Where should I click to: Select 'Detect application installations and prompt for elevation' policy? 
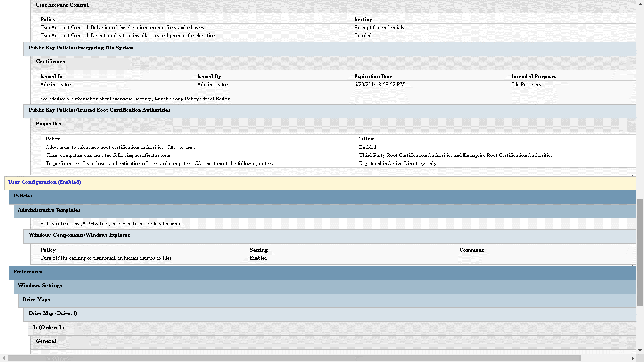coord(128,36)
